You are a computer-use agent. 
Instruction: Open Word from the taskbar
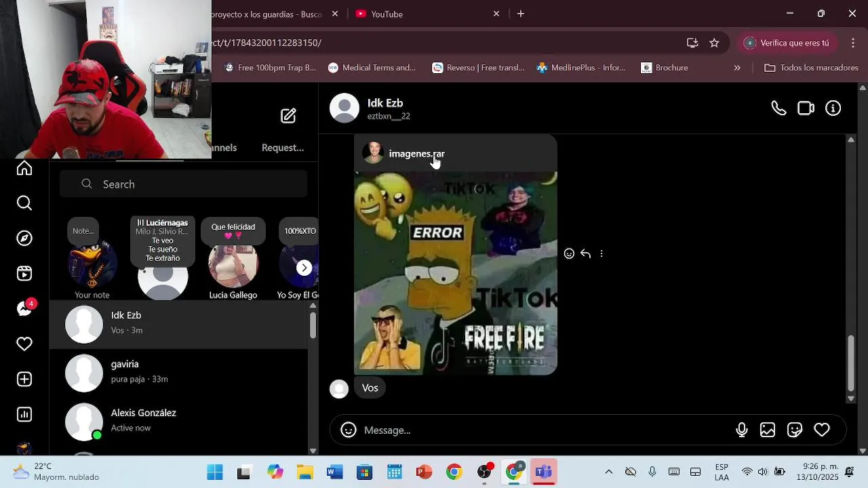click(335, 472)
